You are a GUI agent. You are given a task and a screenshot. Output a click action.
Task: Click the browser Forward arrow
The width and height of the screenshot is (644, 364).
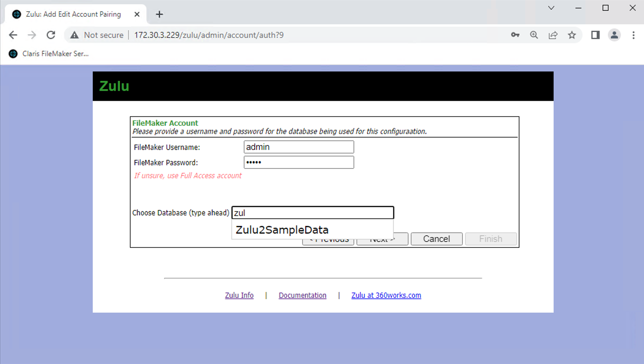(32, 35)
